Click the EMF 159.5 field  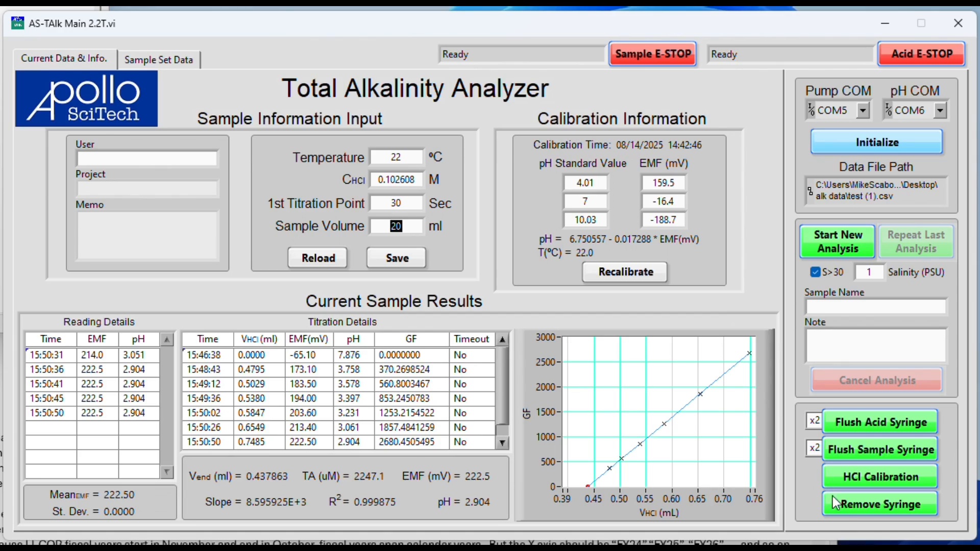point(663,183)
